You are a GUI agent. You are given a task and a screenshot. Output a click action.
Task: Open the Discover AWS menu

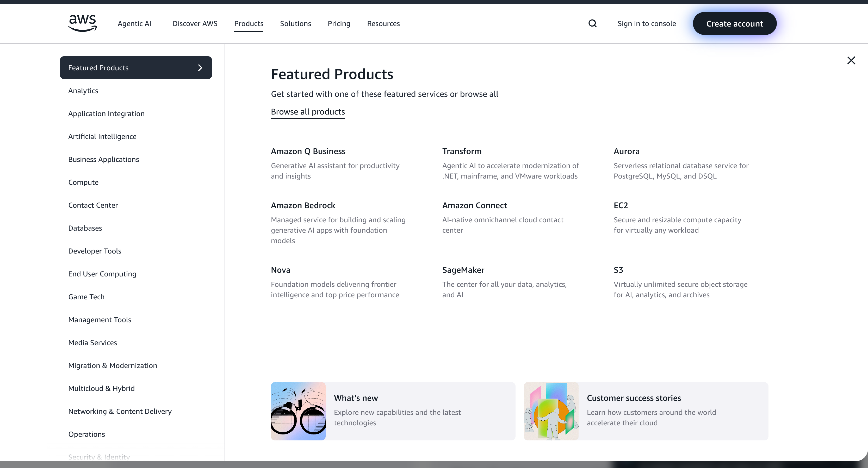195,24
